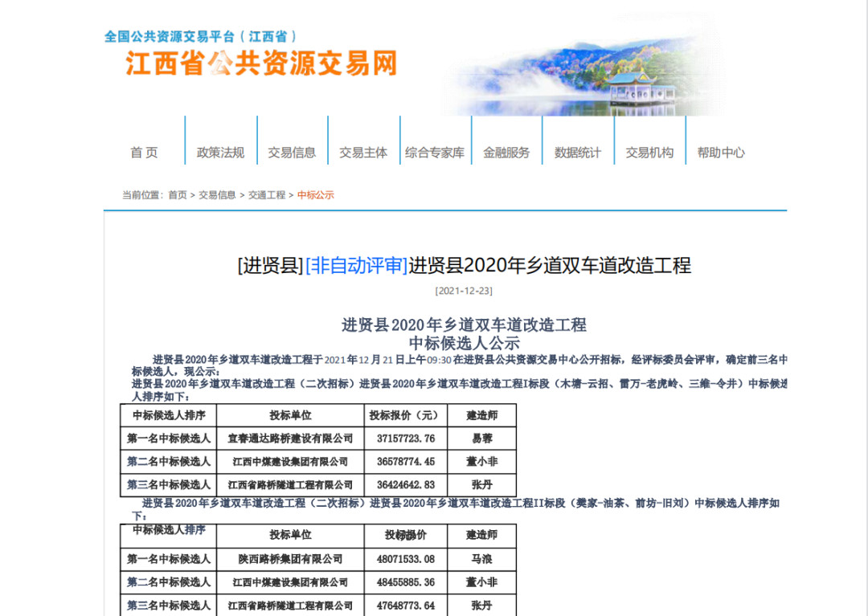This screenshot has width=868, height=616.
Task: Click the 首页 breadcrumb link
Action: 178,195
